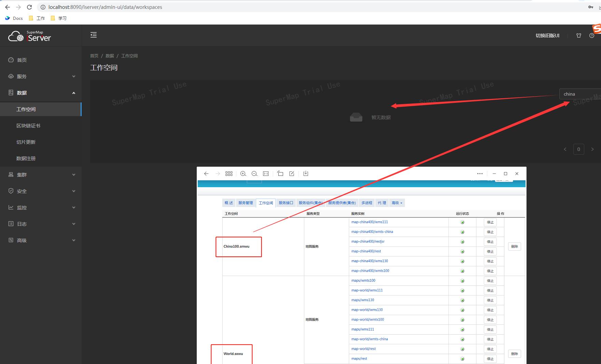Go to previous page in pagination
Viewport: 601px width, 364px height.
click(x=565, y=149)
